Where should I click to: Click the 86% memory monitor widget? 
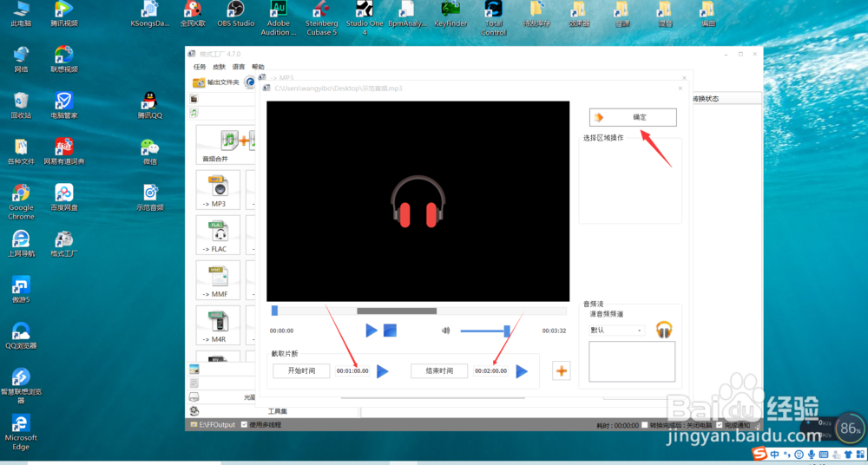[x=851, y=428]
